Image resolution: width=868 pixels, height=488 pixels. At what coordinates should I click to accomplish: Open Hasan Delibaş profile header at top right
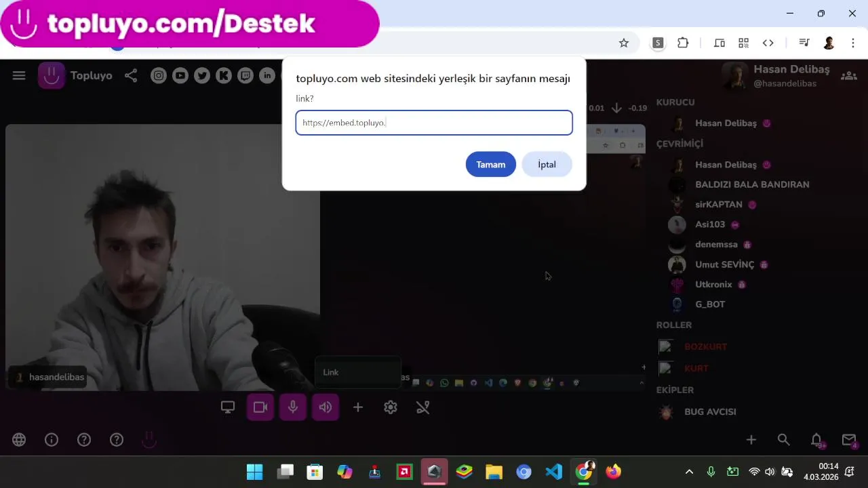point(776,76)
